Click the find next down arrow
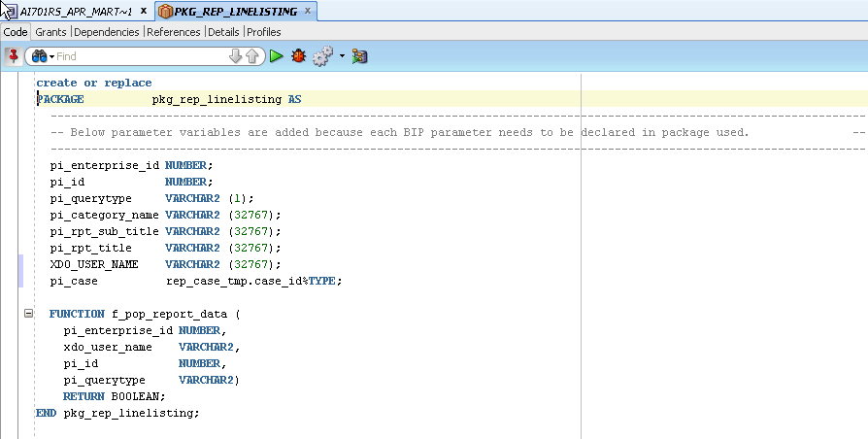 click(235, 56)
